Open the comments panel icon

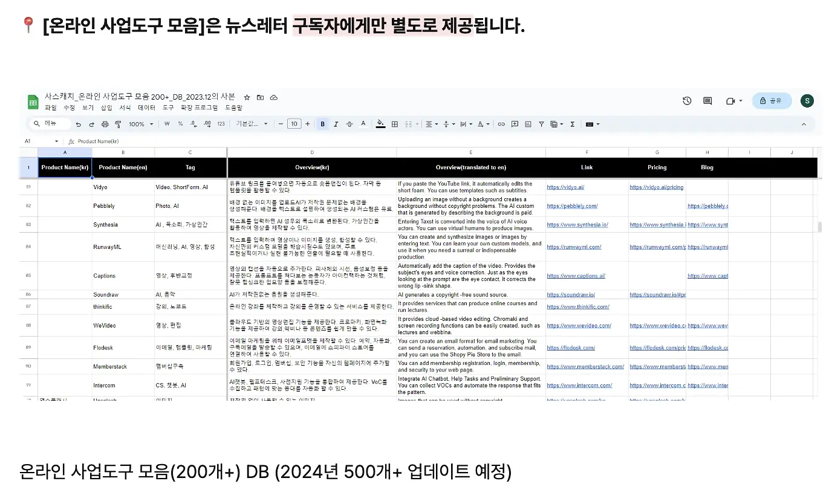tap(707, 101)
